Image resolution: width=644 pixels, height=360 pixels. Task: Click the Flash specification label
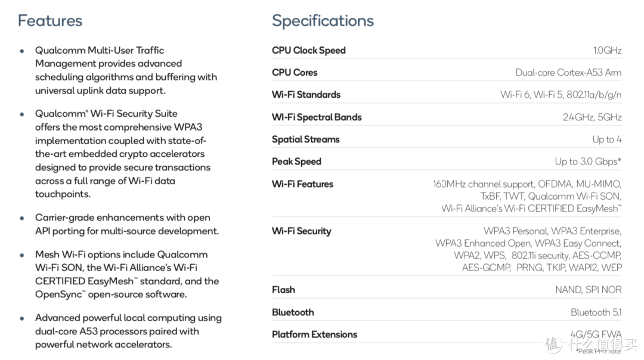[283, 290]
